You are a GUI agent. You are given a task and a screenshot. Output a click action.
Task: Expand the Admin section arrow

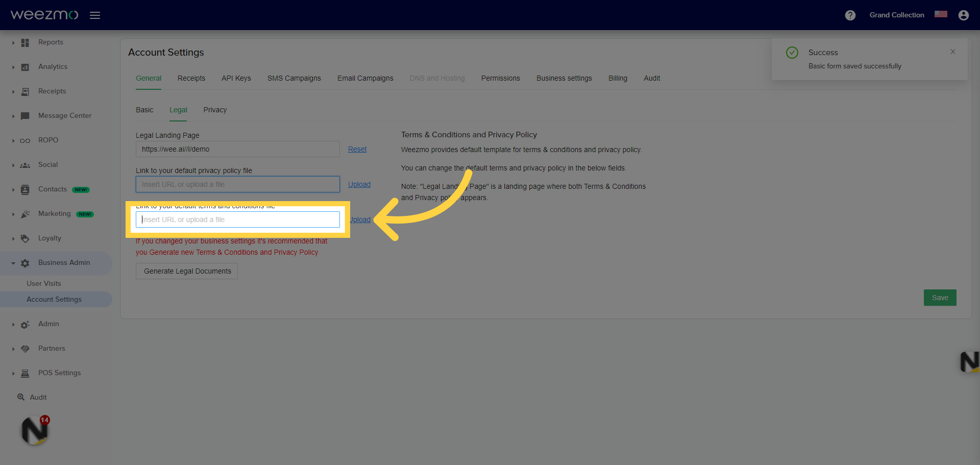click(x=13, y=325)
